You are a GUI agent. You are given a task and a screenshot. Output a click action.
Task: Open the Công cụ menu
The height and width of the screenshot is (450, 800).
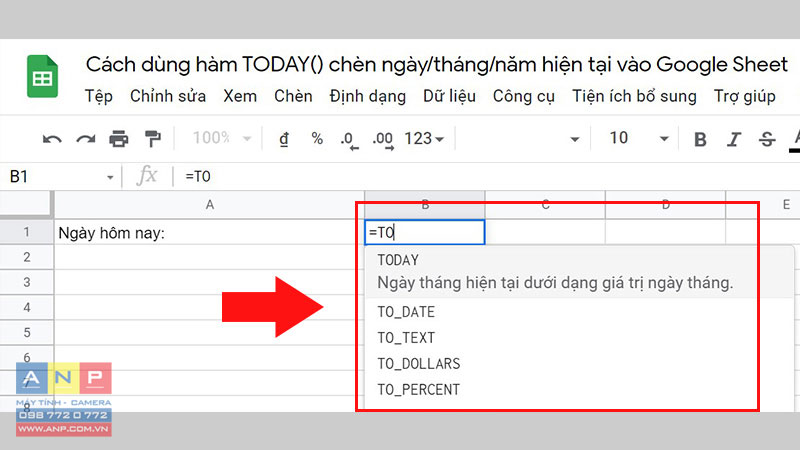pos(523,96)
